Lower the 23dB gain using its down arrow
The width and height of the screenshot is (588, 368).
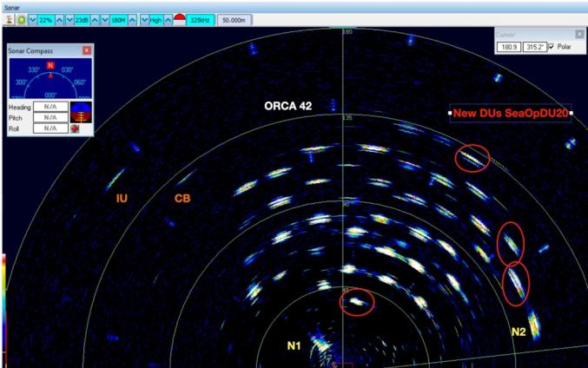coord(69,20)
